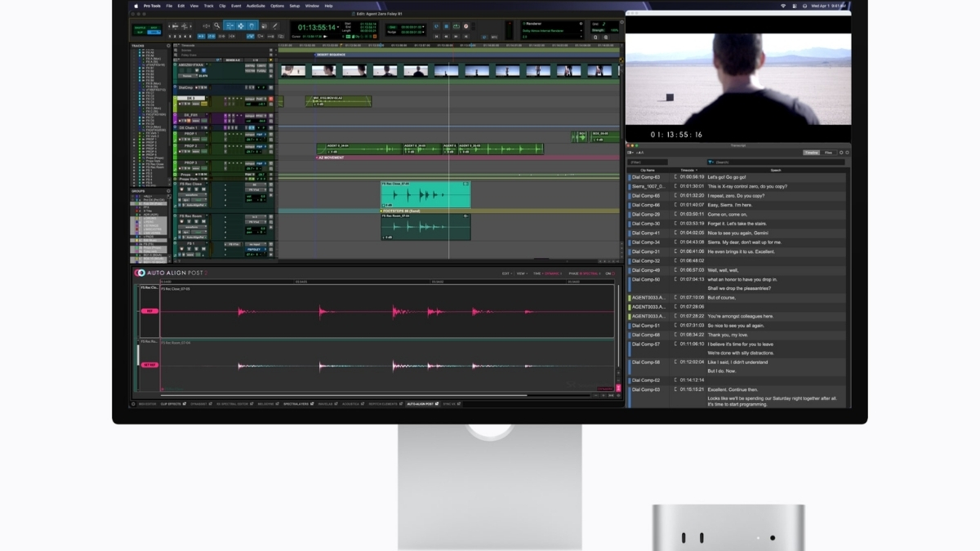The height and width of the screenshot is (551, 980).
Task: Record-enable the FS Rec Room track
Action: tap(181, 221)
